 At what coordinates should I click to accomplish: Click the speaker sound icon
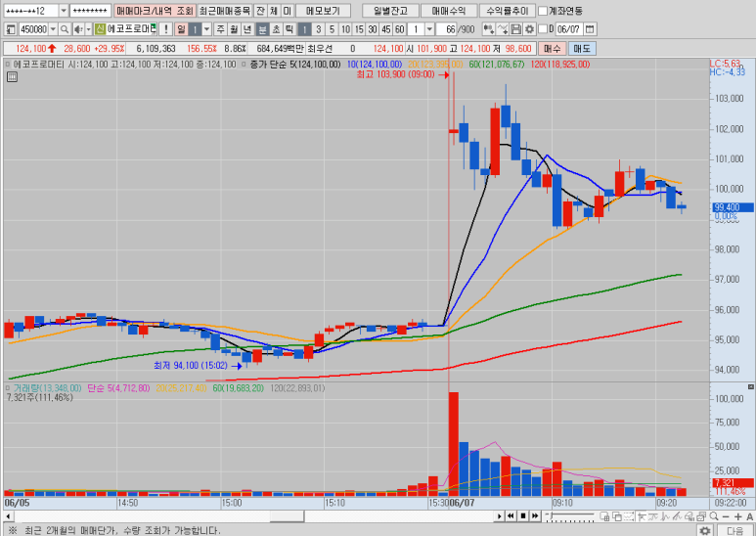(x=77, y=29)
